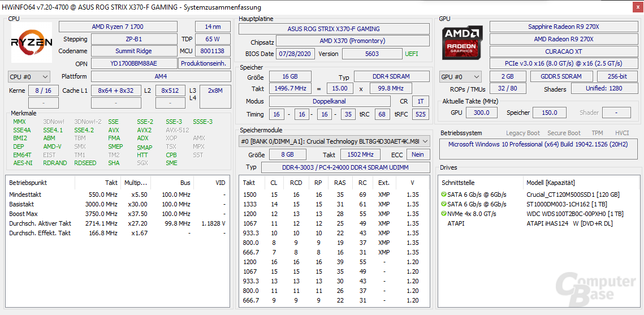Expand memory module BANK 0/DIMM_A1 dropdown
The height and width of the screenshot is (315, 644).
(334, 141)
